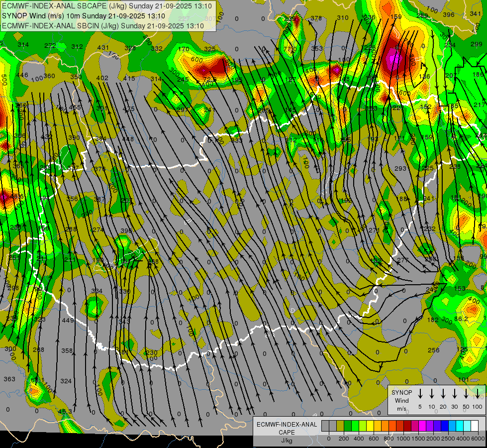The image size is (487, 448).
Task: Select the blue 2500 J/kg swatch in the CAPE legend
Action: 444,426
